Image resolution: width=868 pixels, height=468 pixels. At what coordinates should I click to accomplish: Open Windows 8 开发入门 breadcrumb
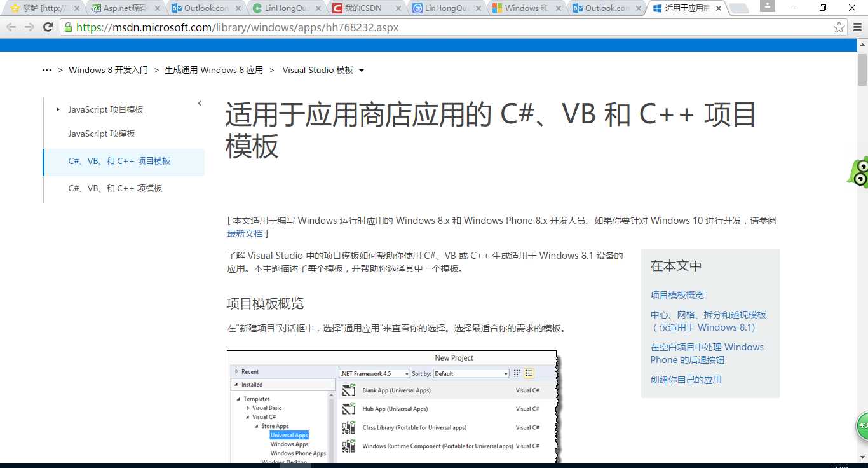point(108,70)
